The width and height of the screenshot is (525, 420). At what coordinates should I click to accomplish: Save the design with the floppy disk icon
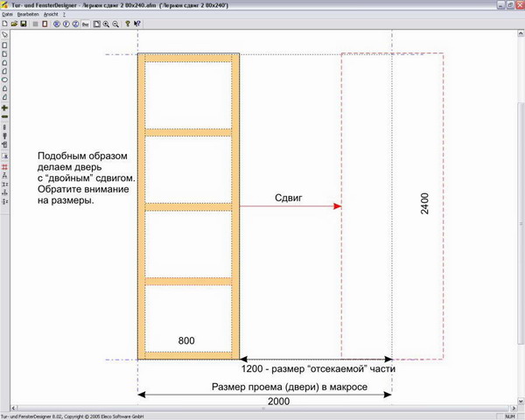pyautogui.click(x=23, y=24)
